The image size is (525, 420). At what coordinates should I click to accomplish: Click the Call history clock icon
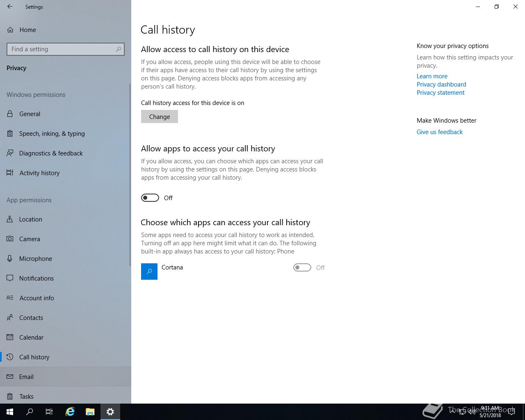tap(10, 357)
